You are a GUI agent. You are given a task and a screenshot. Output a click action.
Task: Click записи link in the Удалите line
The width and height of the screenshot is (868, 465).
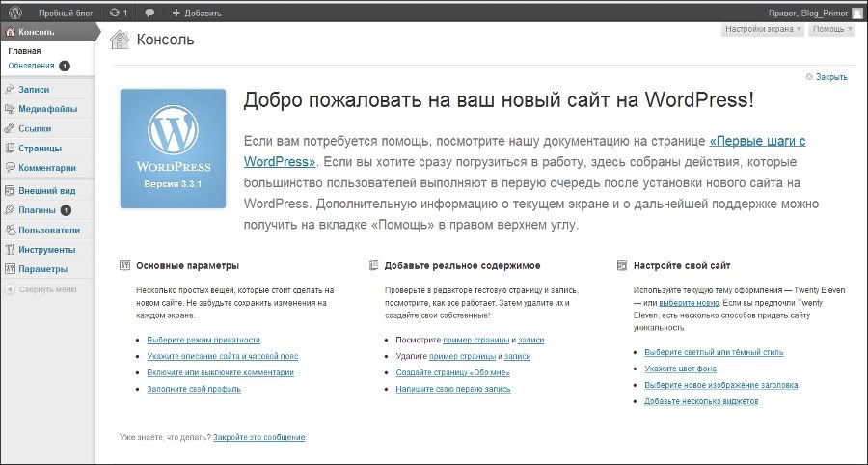[x=517, y=356]
